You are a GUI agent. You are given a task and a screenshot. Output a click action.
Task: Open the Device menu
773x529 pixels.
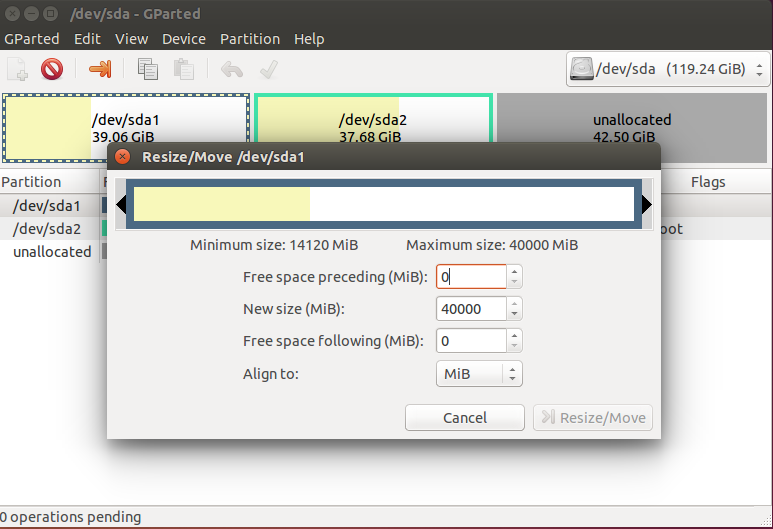click(x=184, y=39)
